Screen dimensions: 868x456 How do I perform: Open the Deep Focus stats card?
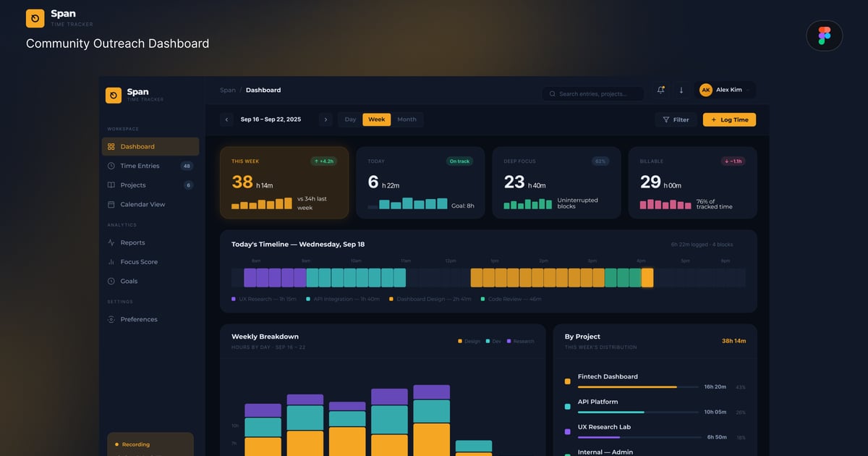[x=557, y=182]
